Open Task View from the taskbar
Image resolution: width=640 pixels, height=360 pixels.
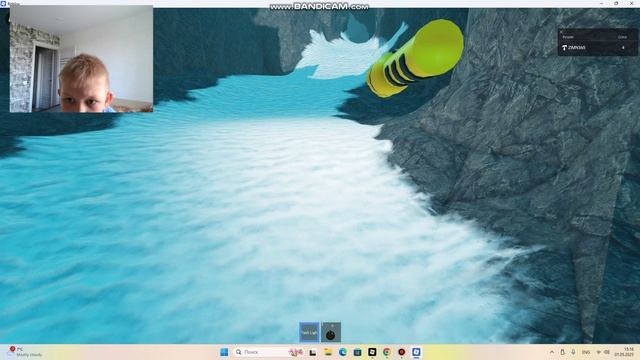click(313, 352)
